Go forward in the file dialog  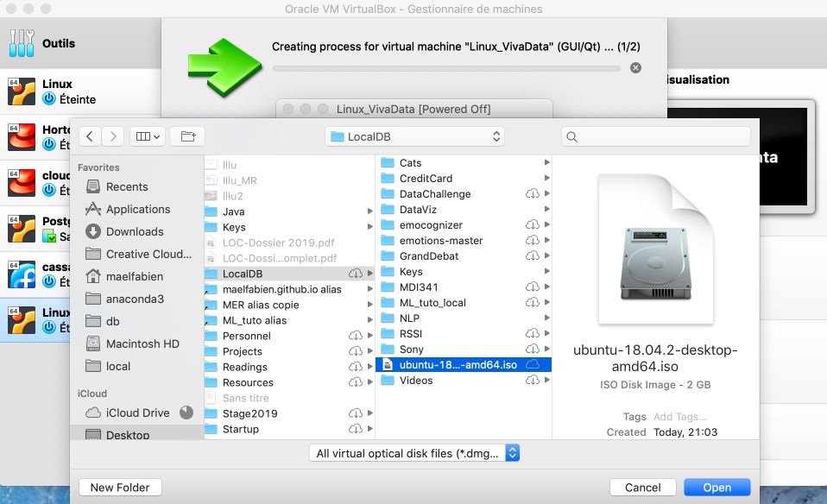[x=113, y=136]
